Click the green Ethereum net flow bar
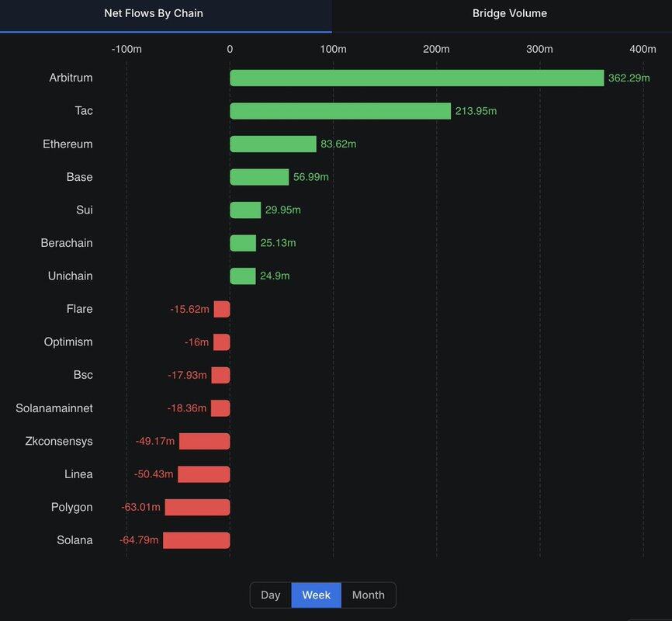This screenshot has width=672, height=621. click(x=273, y=144)
